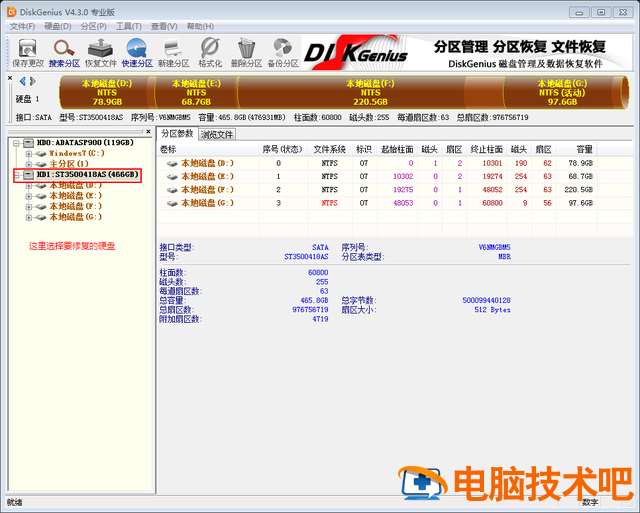
Task: Switch to the 浏览文件 tab
Action: click(217, 134)
